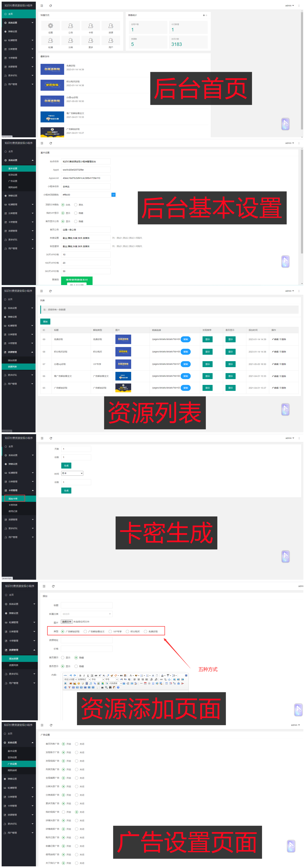Screen dimensions: 305x868
Task: Open the 资源 quick shortcut icon
Action: [111, 26]
